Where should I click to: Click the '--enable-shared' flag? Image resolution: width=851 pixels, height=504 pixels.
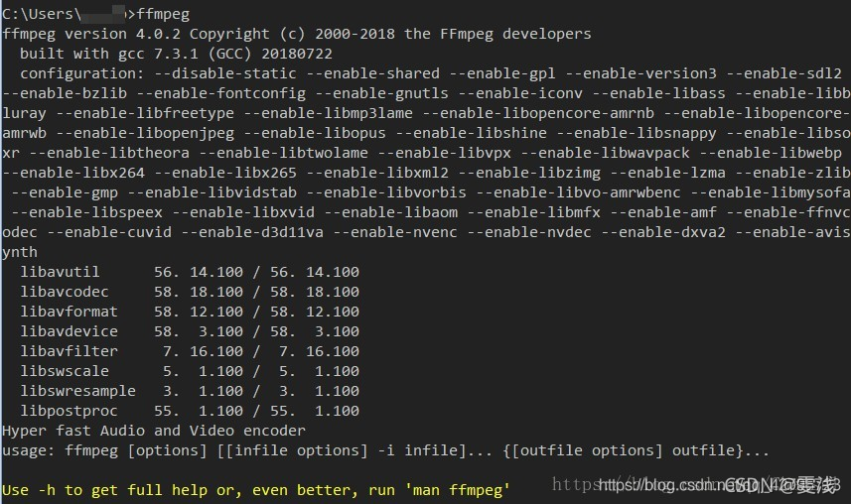372,73
